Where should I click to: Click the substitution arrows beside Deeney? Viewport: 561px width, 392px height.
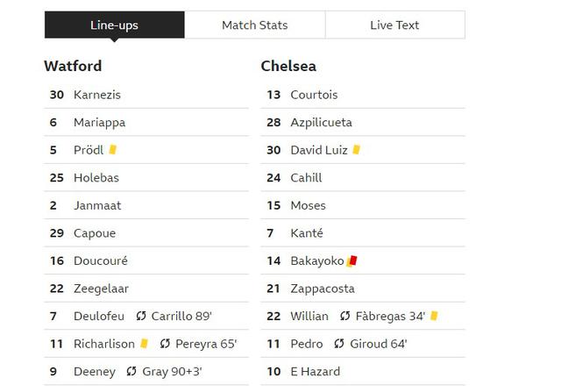(132, 372)
